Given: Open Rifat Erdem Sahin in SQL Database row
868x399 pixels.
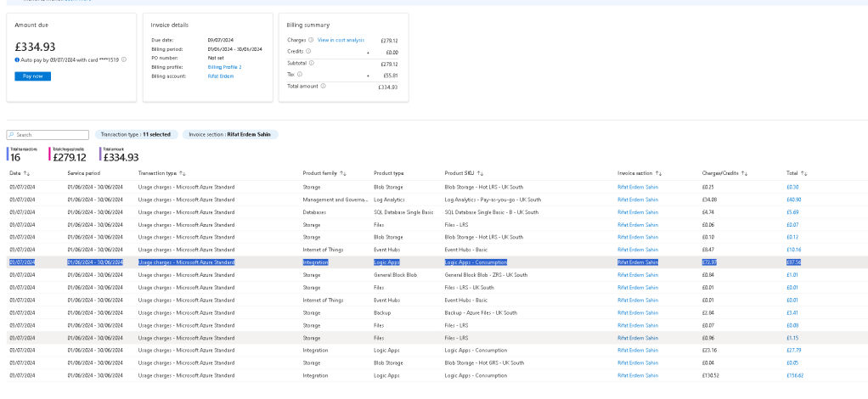Looking at the screenshot, I should point(638,212).
